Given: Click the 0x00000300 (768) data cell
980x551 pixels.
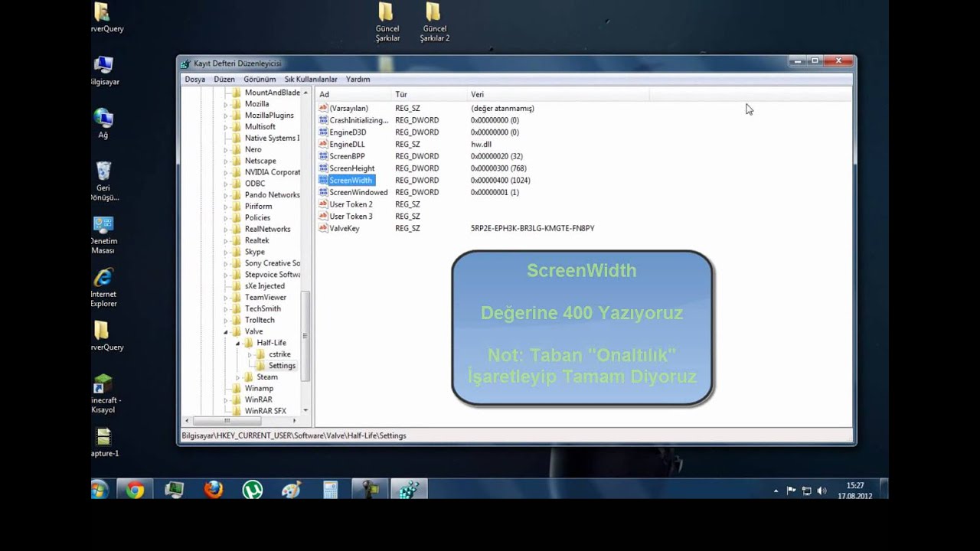Looking at the screenshot, I should tap(498, 168).
